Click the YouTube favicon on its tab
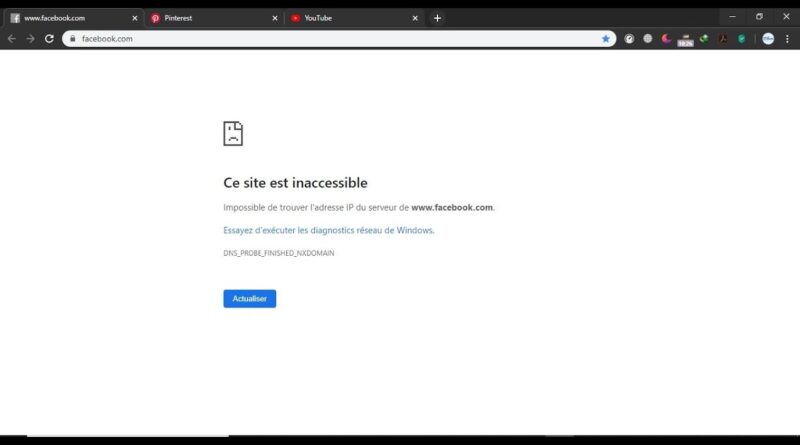Viewport: 800px width, 445px height. point(295,18)
